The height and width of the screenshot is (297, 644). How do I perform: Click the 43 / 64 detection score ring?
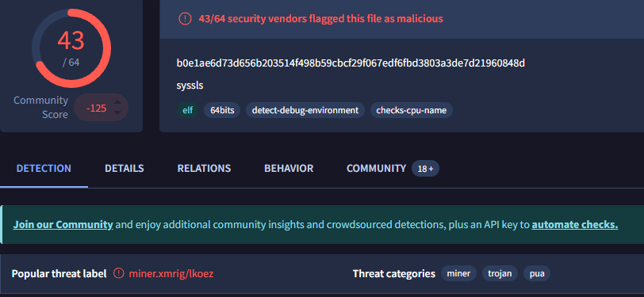[x=71, y=48]
